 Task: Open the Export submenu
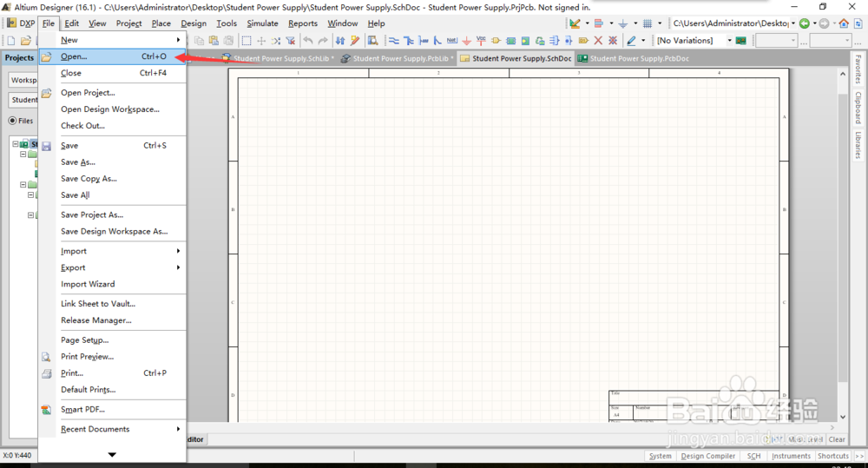112,267
